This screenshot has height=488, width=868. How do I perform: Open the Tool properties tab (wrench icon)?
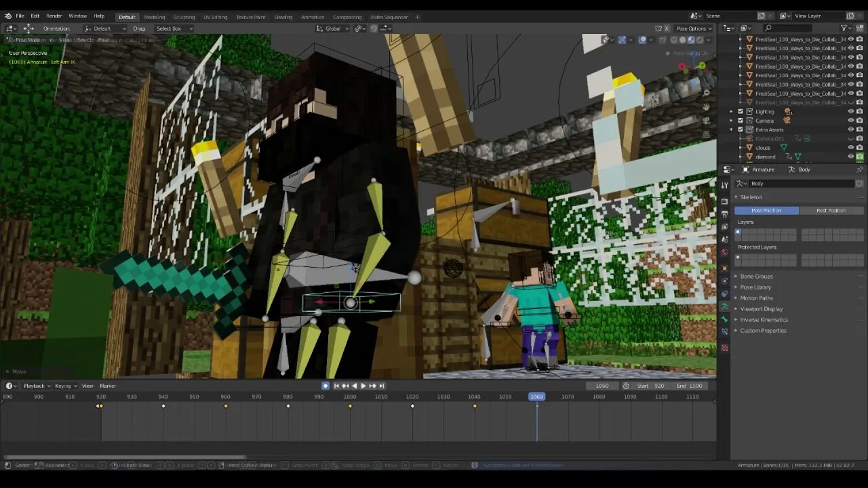point(724,184)
